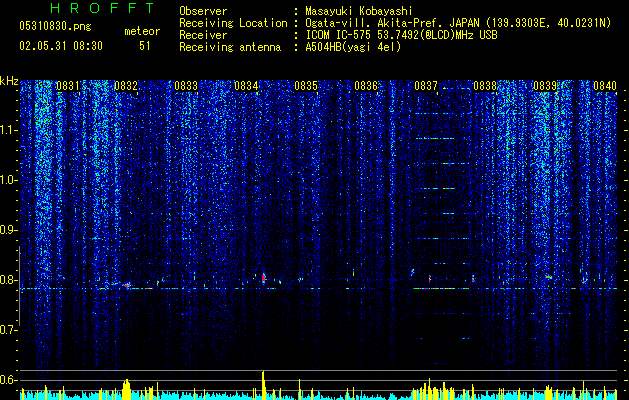Click the tallest yellow power peak near 0834

[x=263, y=385]
